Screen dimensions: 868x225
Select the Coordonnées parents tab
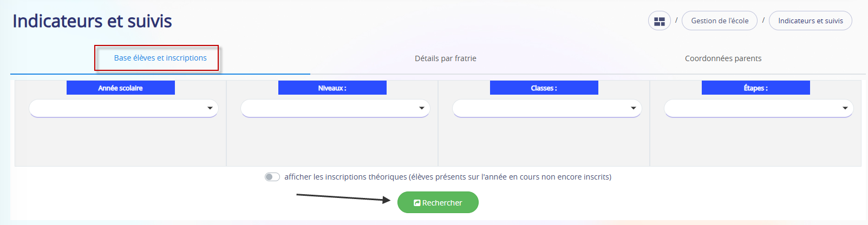pos(723,58)
